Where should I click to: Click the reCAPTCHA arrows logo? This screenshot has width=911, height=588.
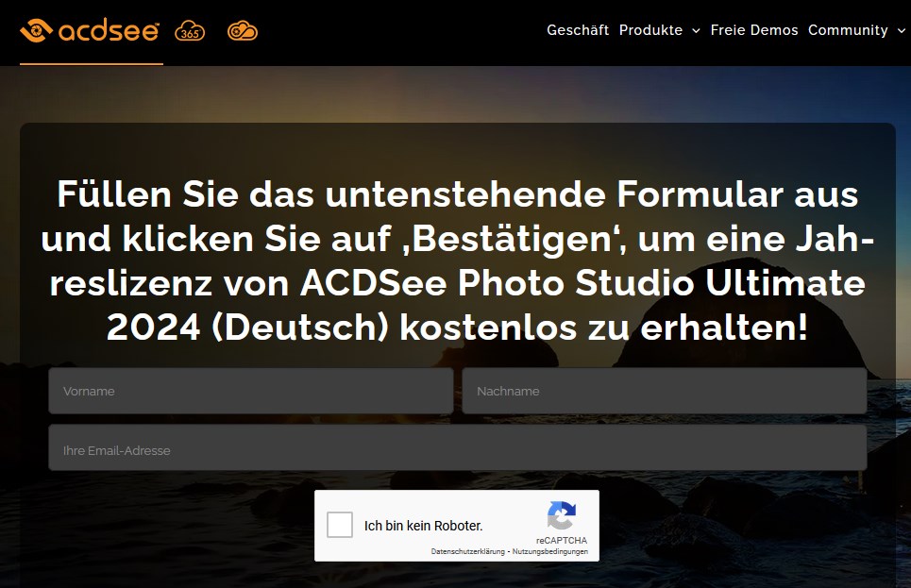pos(562,515)
